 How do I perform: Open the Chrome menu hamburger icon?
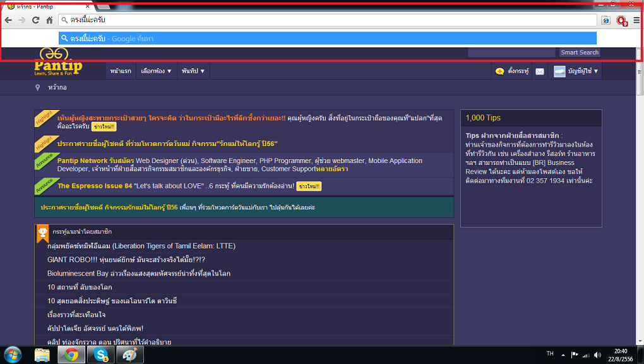point(636,20)
